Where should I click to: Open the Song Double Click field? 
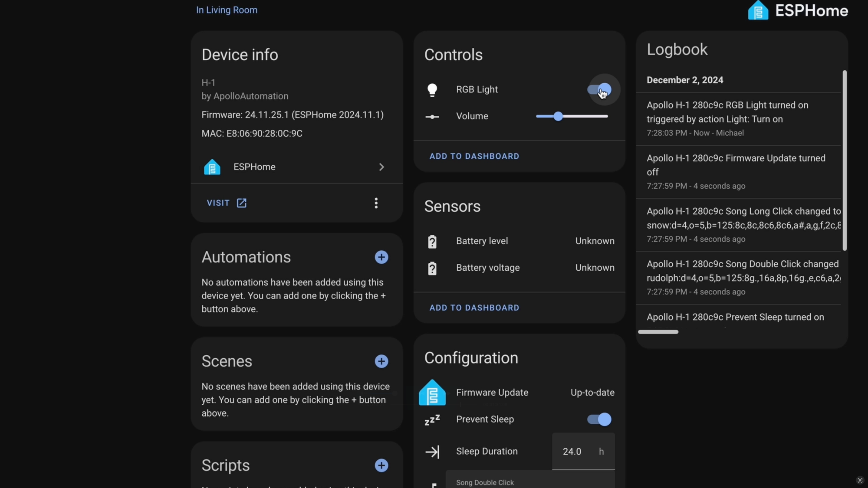click(529, 481)
